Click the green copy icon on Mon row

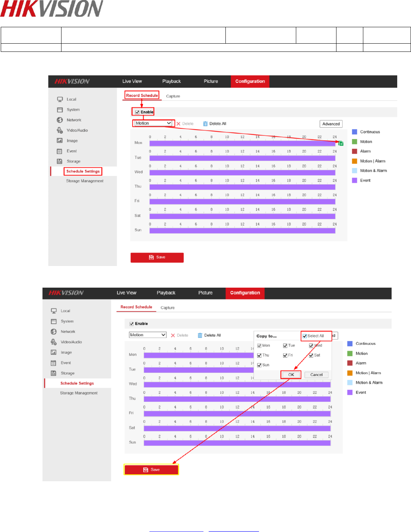coord(341,143)
